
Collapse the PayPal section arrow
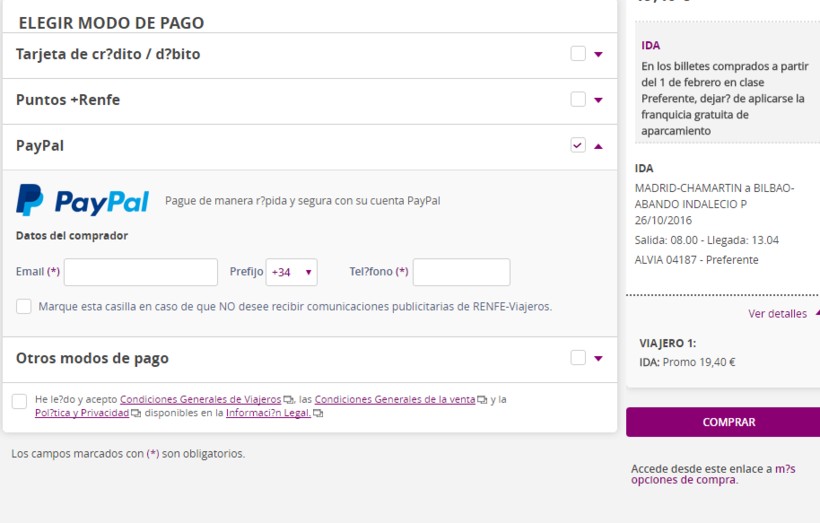coord(599,146)
